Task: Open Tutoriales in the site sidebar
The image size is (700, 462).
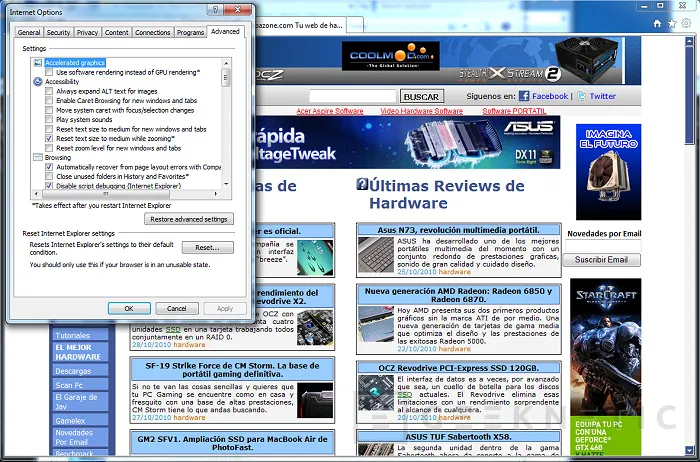Action: tap(81, 335)
